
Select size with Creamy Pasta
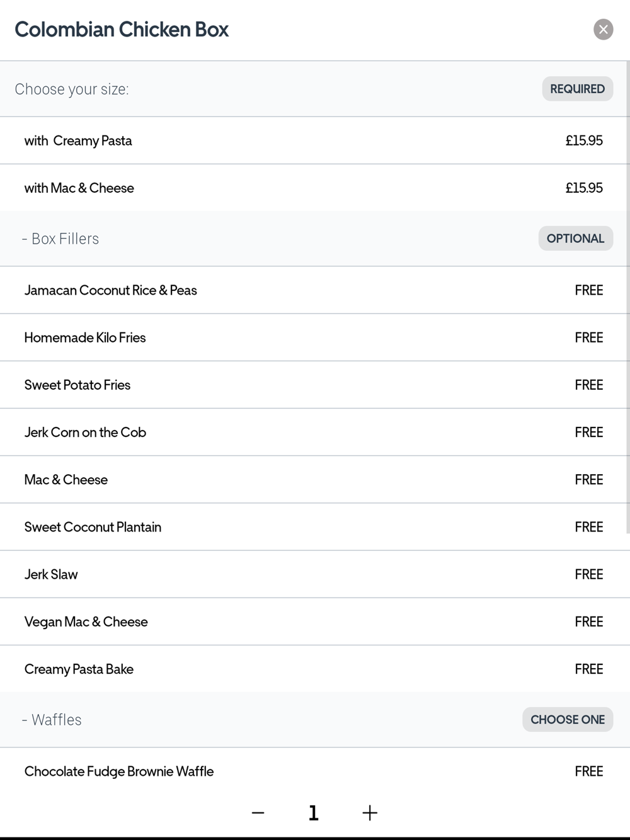tap(313, 140)
